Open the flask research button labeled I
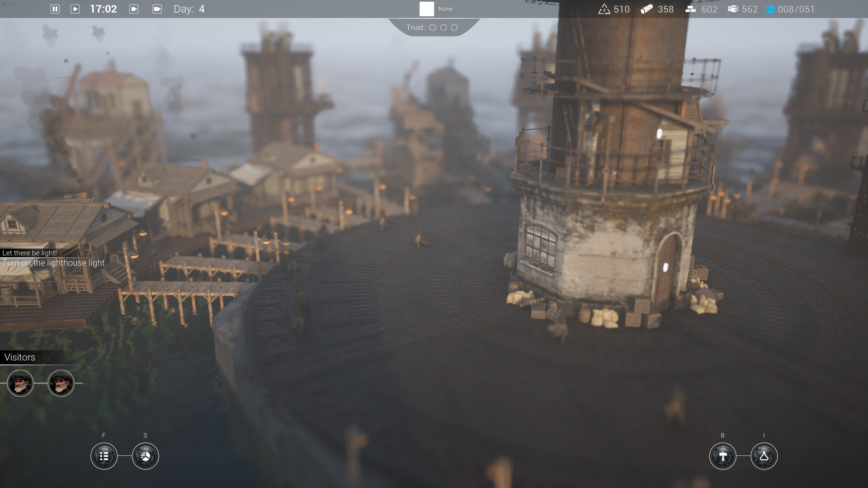This screenshot has width=868, height=488. [x=764, y=456]
